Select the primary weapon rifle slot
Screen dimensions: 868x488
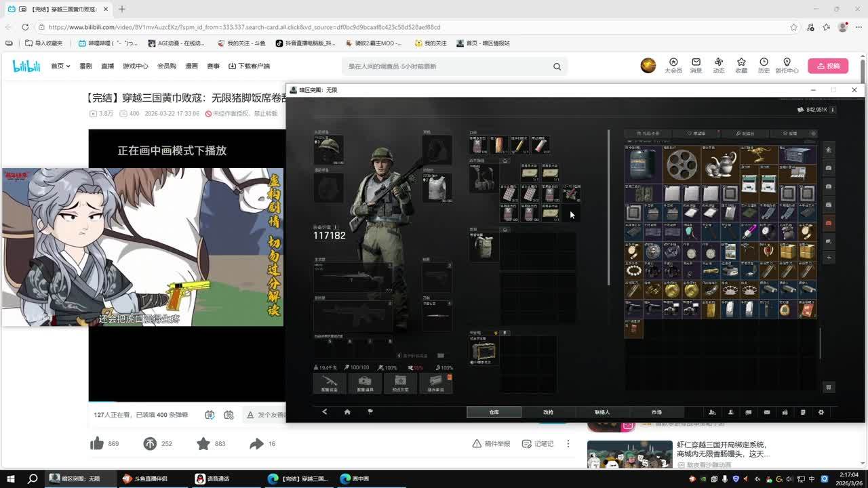[x=353, y=278]
